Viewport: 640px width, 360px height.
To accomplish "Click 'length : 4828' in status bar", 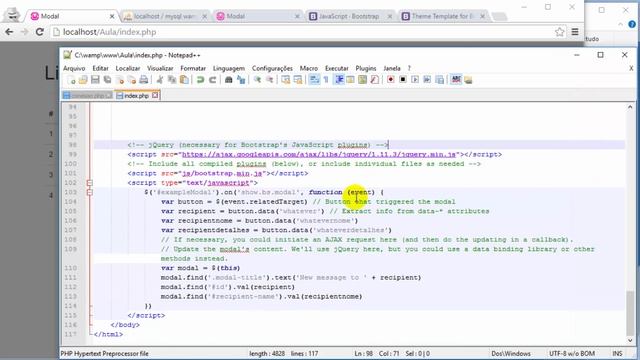I will [267, 353].
